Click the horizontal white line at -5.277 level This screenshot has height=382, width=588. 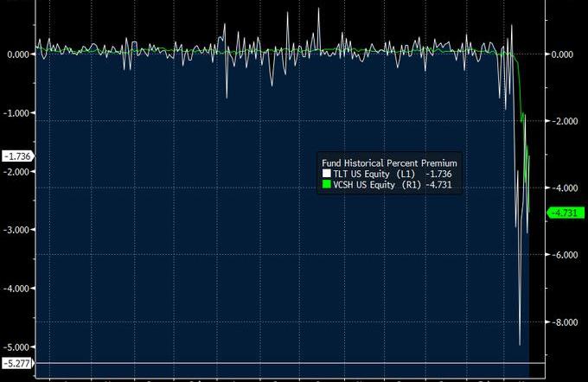tap(285, 363)
